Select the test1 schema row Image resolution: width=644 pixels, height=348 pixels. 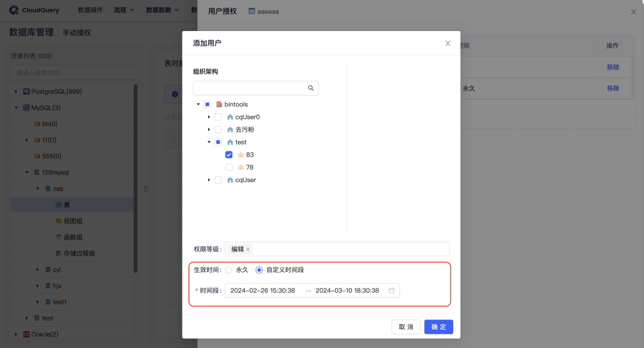coord(72,302)
